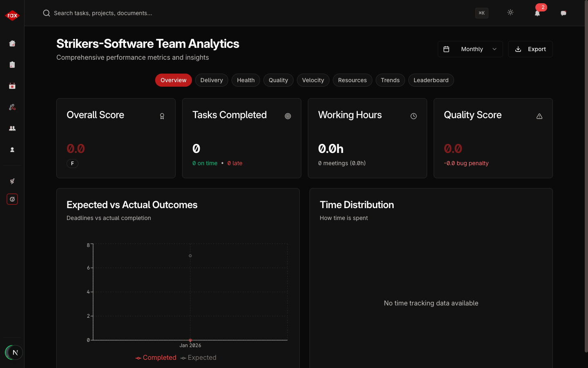The height and width of the screenshot is (368, 588).
Task: Open the Calendar from the sidebar
Action: [12, 86]
